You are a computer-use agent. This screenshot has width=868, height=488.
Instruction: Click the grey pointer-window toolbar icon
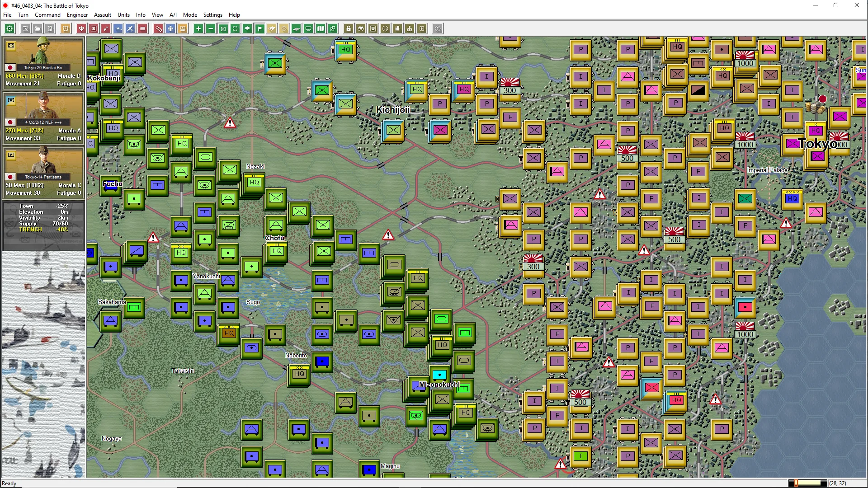(x=25, y=28)
